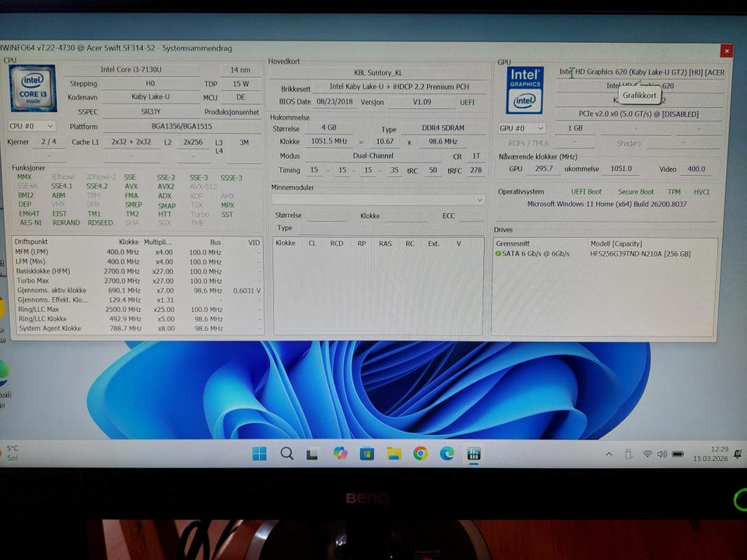The width and height of the screenshot is (747, 560).
Task: Click the battery tray icon
Action: [x=678, y=454]
